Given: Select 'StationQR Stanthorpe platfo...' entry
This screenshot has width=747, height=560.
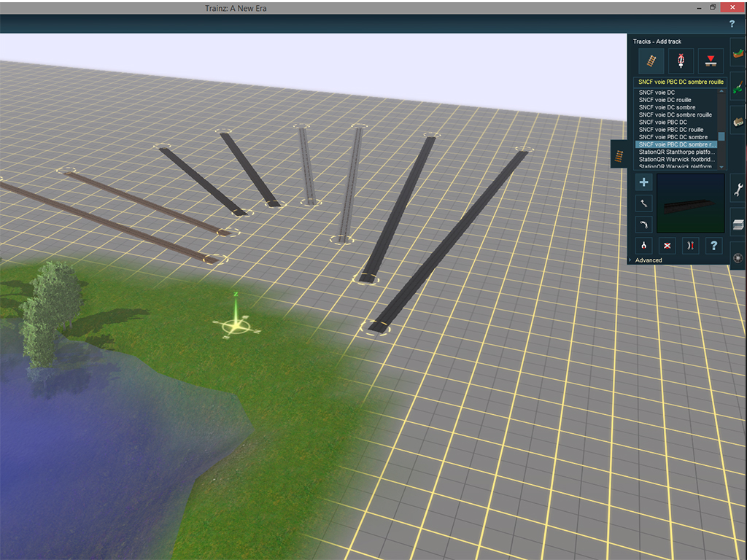Looking at the screenshot, I should (x=677, y=152).
